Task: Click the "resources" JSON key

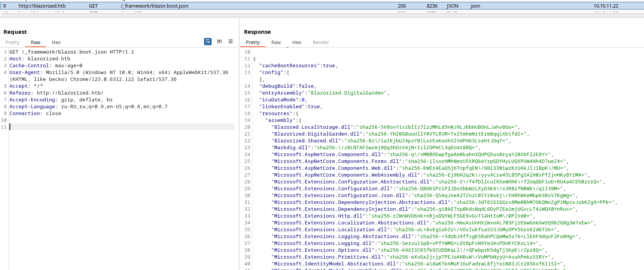Action: pyautogui.click(x=276, y=114)
